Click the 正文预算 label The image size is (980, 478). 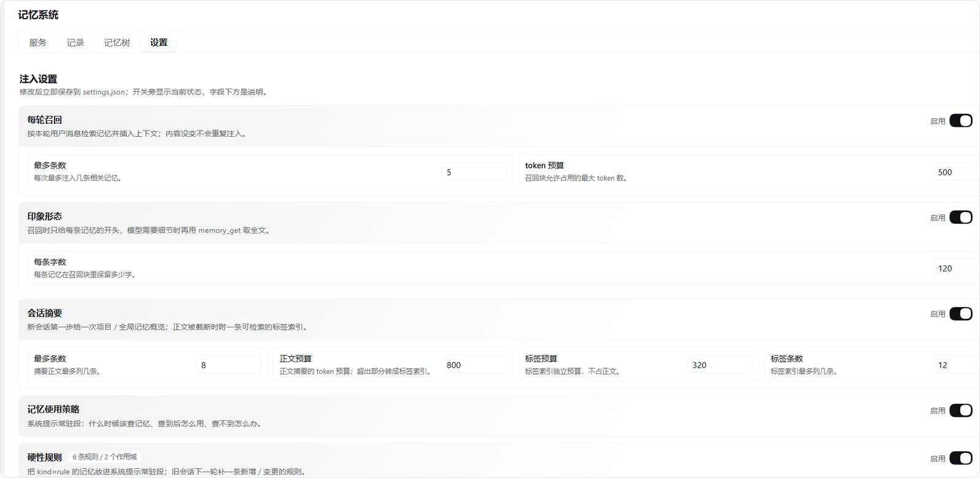[x=296, y=358]
